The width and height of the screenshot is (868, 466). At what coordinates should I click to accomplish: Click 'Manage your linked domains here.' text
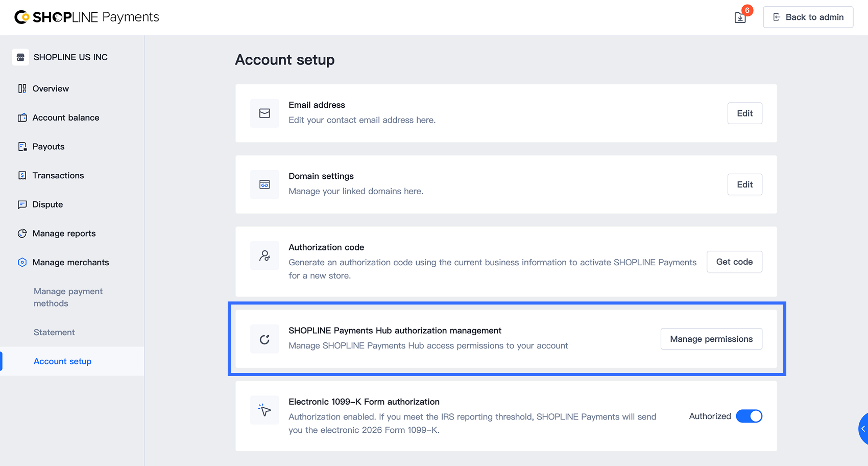(x=356, y=191)
